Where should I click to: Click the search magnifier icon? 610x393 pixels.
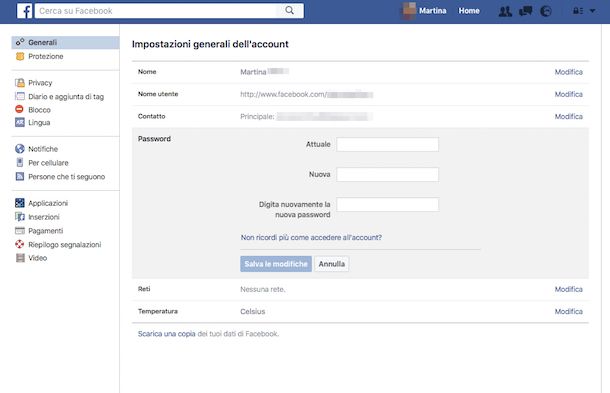click(289, 11)
